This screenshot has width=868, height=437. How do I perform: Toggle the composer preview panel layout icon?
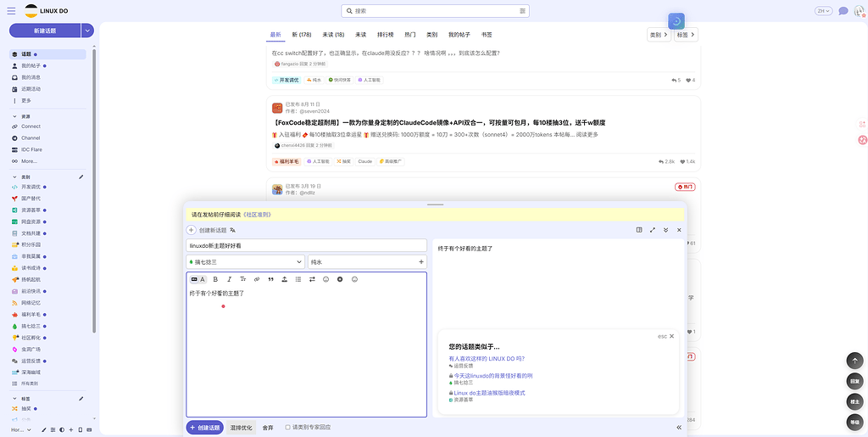[639, 230]
